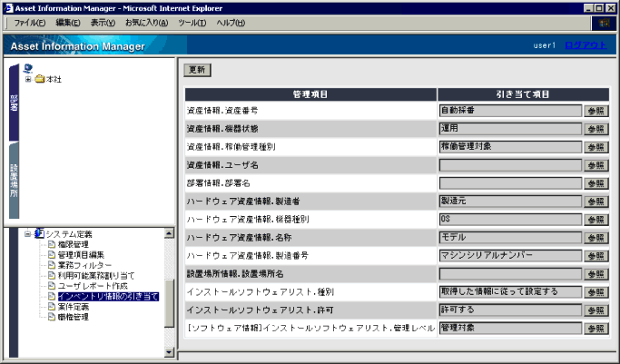The width and height of the screenshot is (620, 364).
Task: Select the 本社 folder icon
Action: (40, 79)
